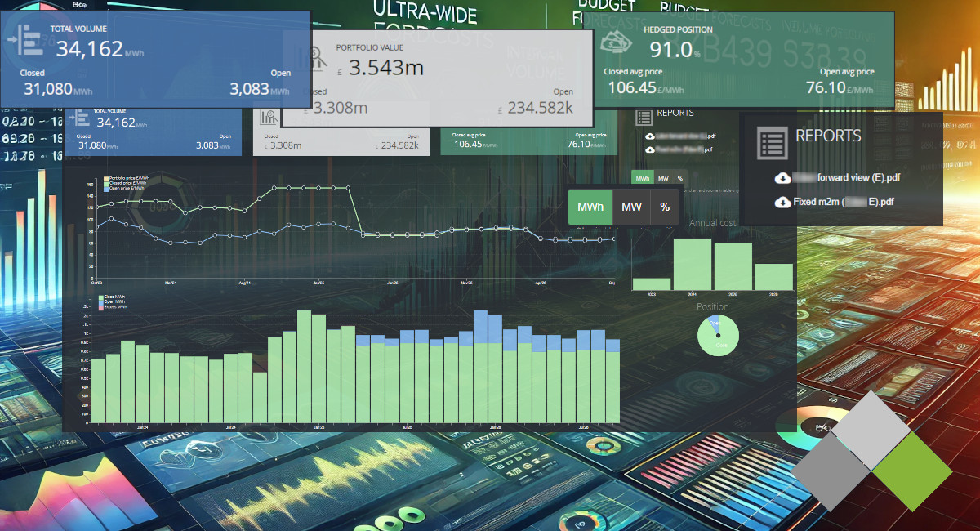Select the large Total Volume summary card
The image size is (980, 531).
click(x=155, y=60)
